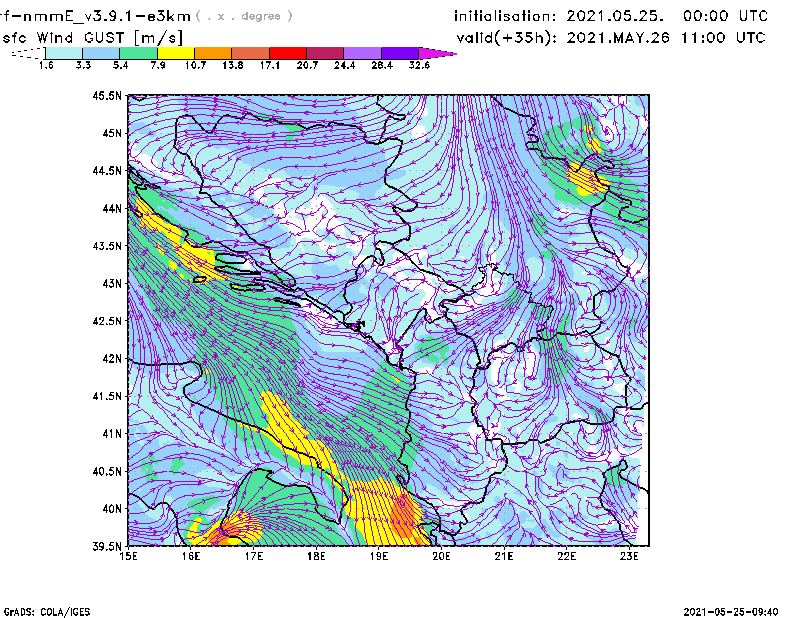Click the '10.7' legend value

[x=195, y=65]
